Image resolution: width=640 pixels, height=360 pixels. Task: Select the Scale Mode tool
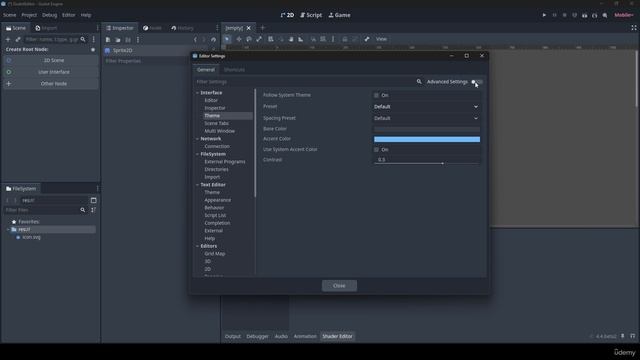point(259,39)
